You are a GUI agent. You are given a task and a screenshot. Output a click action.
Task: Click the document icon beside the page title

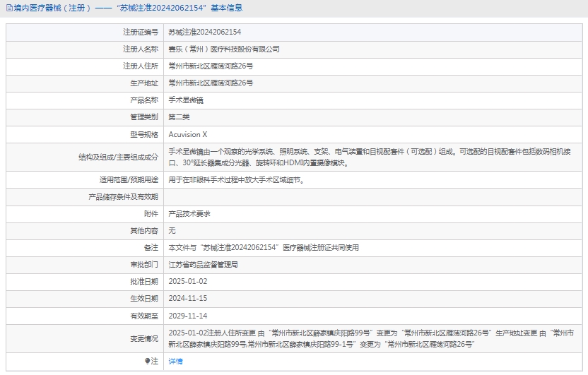tap(8, 8)
